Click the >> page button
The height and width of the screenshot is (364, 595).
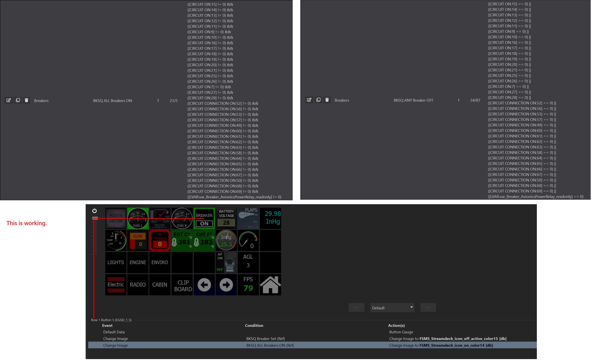point(428,307)
